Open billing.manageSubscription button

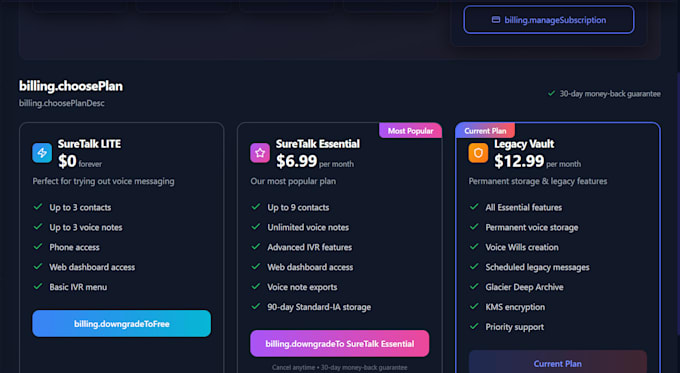(549, 20)
